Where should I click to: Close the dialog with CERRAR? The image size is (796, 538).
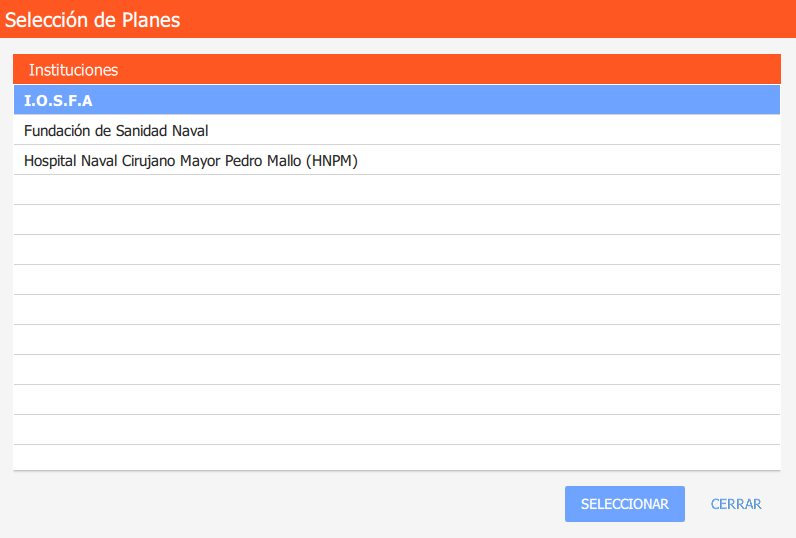(736, 504)
